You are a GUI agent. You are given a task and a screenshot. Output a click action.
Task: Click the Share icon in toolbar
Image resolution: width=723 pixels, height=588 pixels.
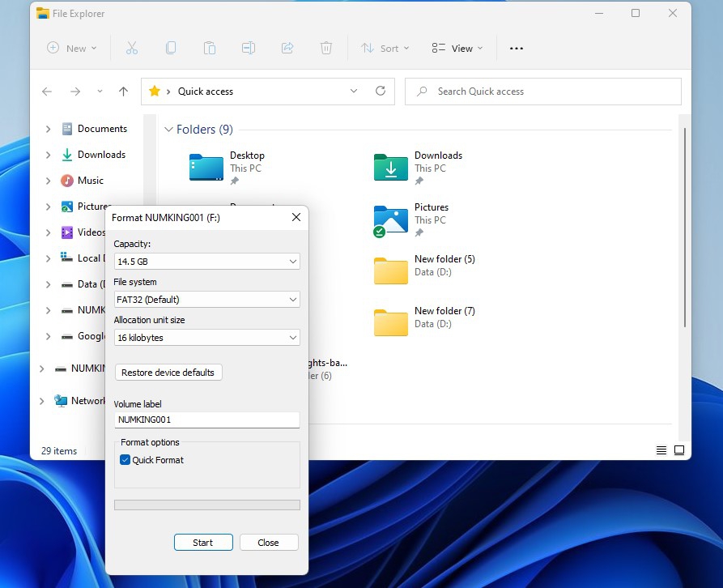tap(287, 48)
